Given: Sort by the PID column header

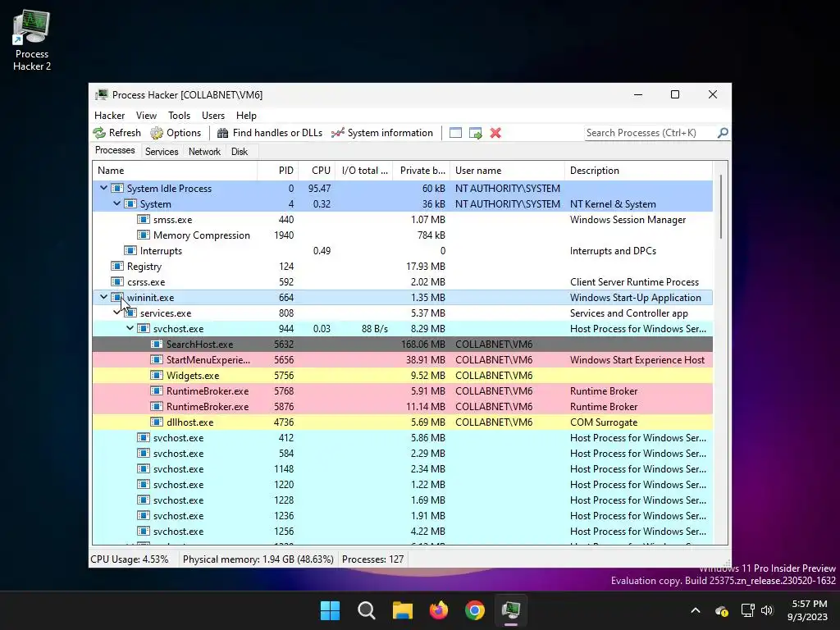Looking at the screenshot, I should [x=277, y=171].
